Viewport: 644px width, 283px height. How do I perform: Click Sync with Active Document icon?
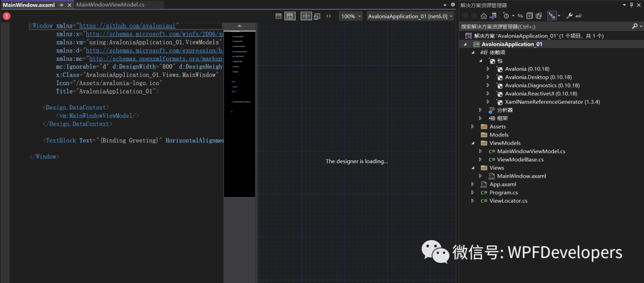point(521,15)
